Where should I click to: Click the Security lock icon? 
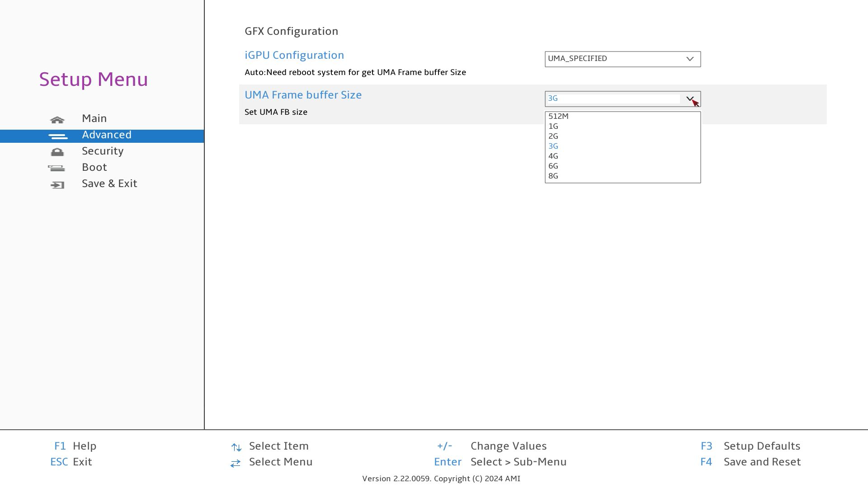click(x=57, y=152)
